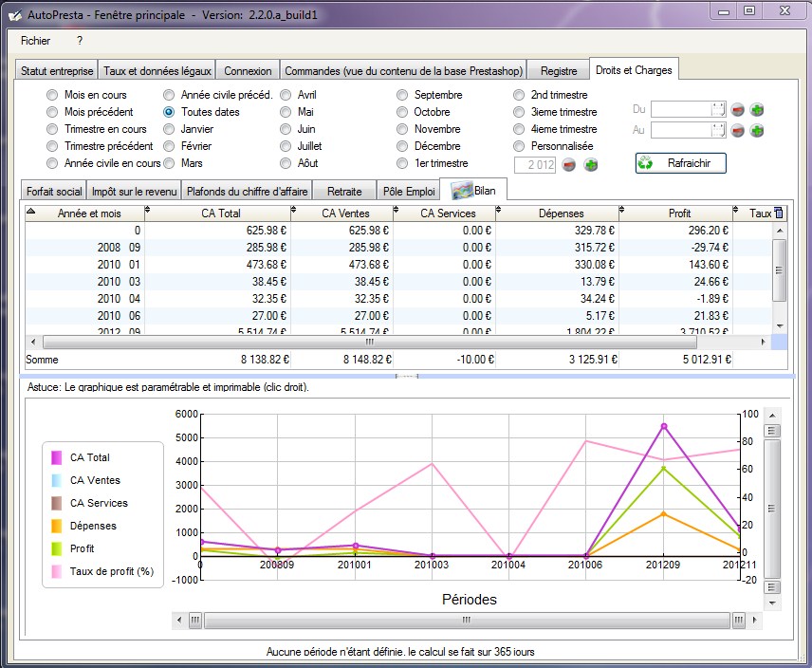Select the Mois en cours radio button
Image resolution: width=812 pixels, height=668 pixels.
[52, 95]
